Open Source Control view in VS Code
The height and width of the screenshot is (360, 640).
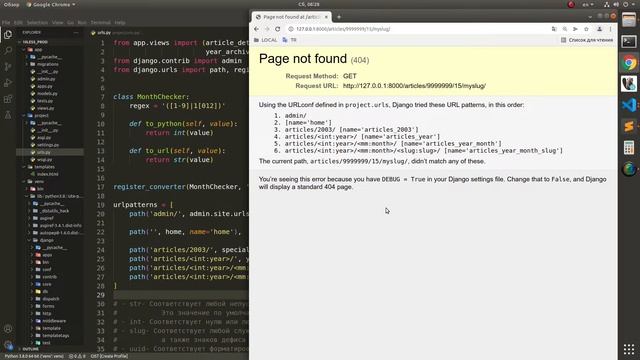[8, 67]
